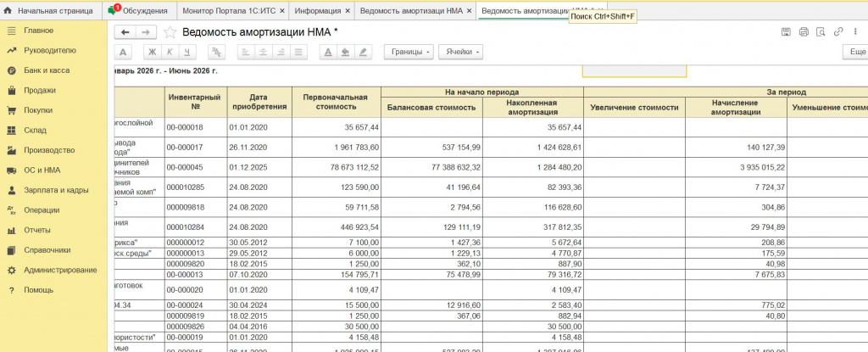Viewport: 868px width, 352px height.
Task: Center-align cell text
Action: (x=264, y=52)
